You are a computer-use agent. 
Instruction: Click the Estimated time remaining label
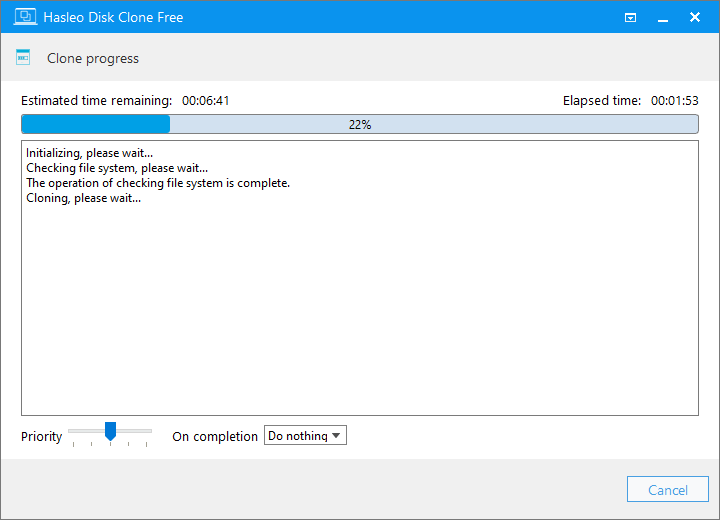point(96,101)
